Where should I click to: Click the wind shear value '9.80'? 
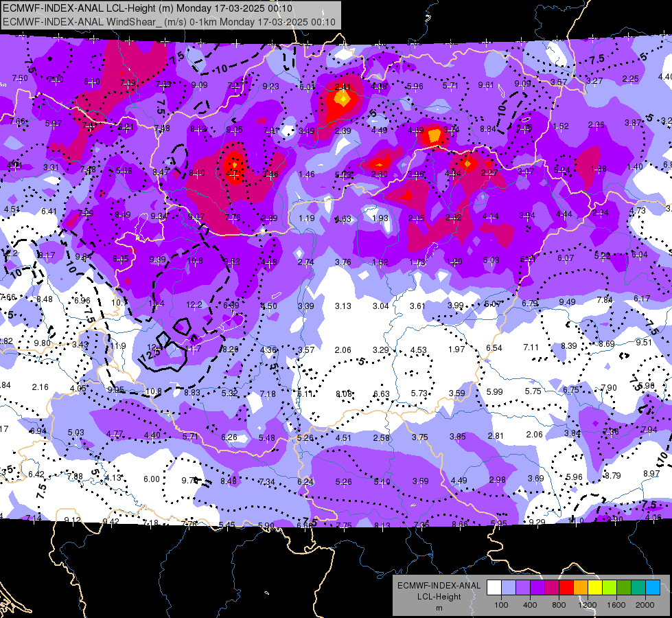tap(42, 343)
